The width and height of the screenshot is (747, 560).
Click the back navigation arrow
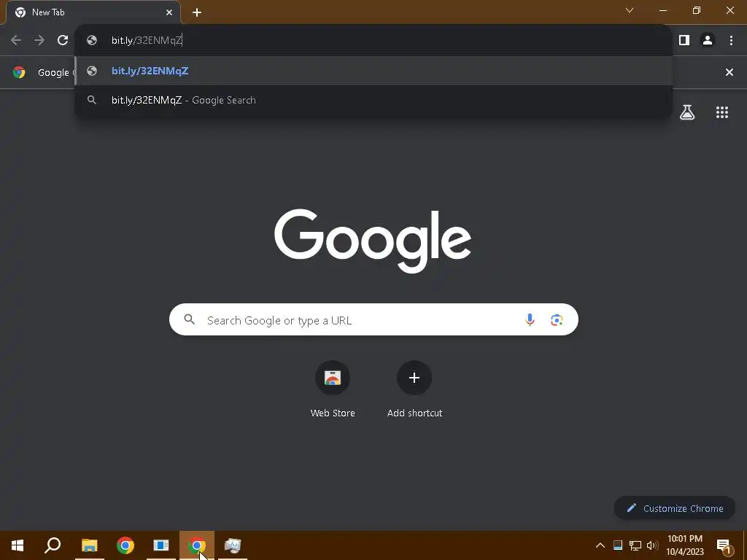tap(16, 40)
